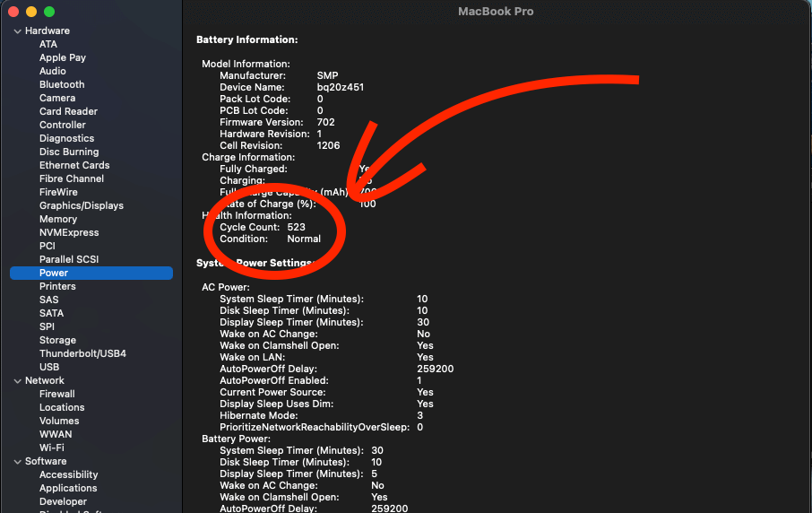
Task: Open Ethernet Cards entry
Action: click(74, 166)
